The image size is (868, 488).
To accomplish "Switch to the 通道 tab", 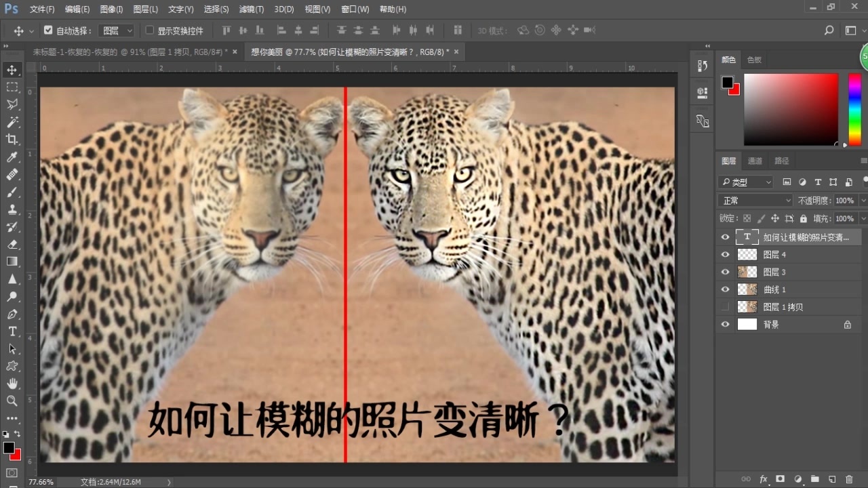I will click(755, 161).
